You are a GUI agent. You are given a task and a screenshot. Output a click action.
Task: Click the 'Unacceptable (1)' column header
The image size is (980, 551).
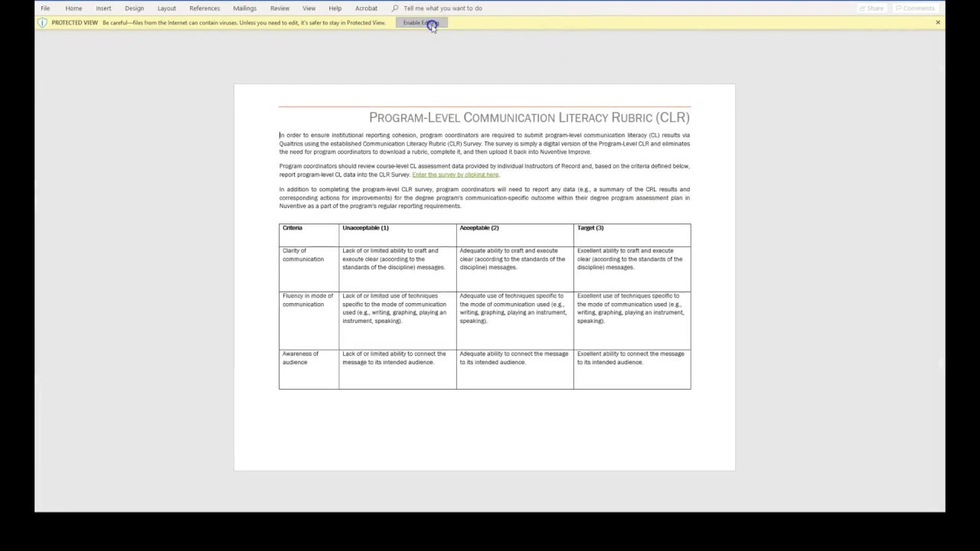click(x=397, y=235)
